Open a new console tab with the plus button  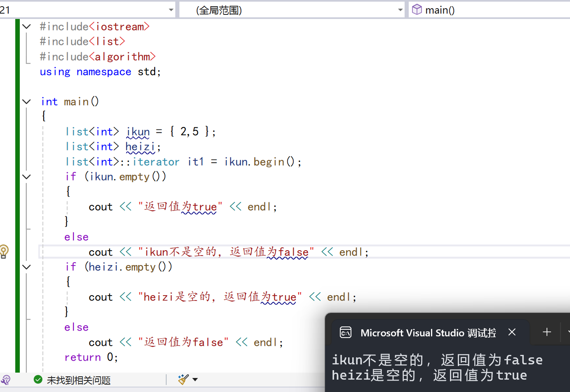tap(547, 332)
